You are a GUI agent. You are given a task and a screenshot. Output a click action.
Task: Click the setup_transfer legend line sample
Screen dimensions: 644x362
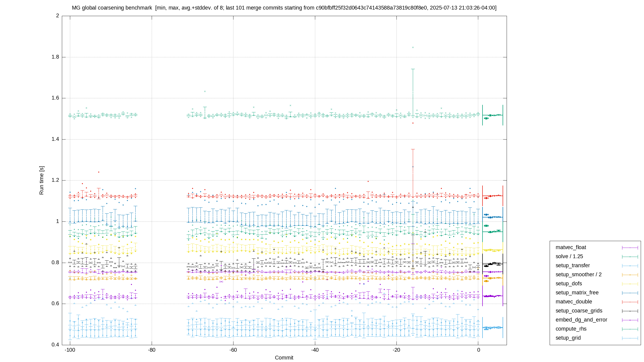(630, 266)
